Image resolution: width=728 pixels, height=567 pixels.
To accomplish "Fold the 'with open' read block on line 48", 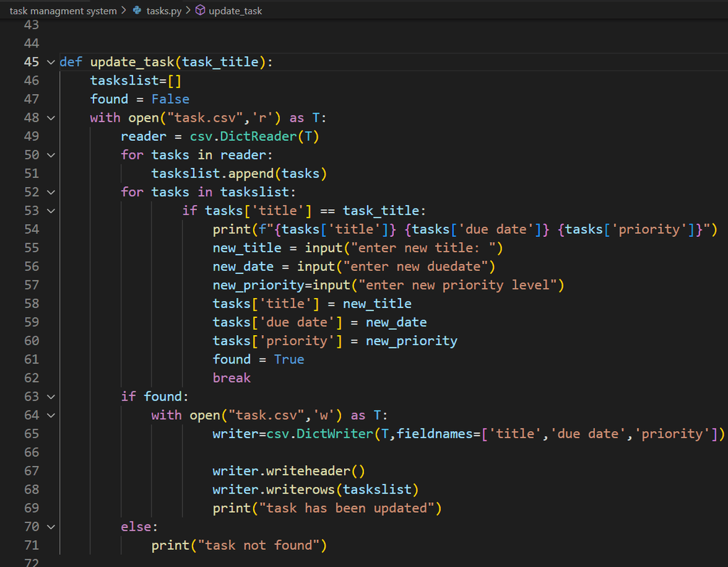I will coord(50,117).
